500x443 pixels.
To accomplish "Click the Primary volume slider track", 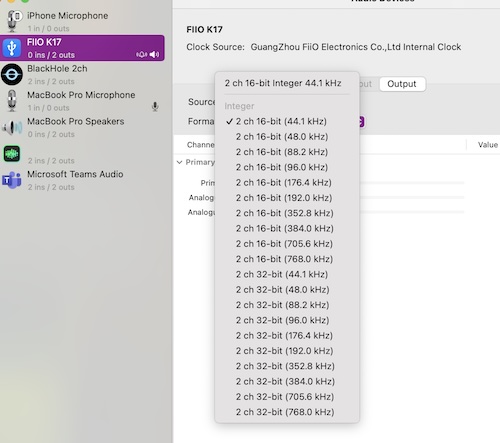I will click(x=412, y=183).
